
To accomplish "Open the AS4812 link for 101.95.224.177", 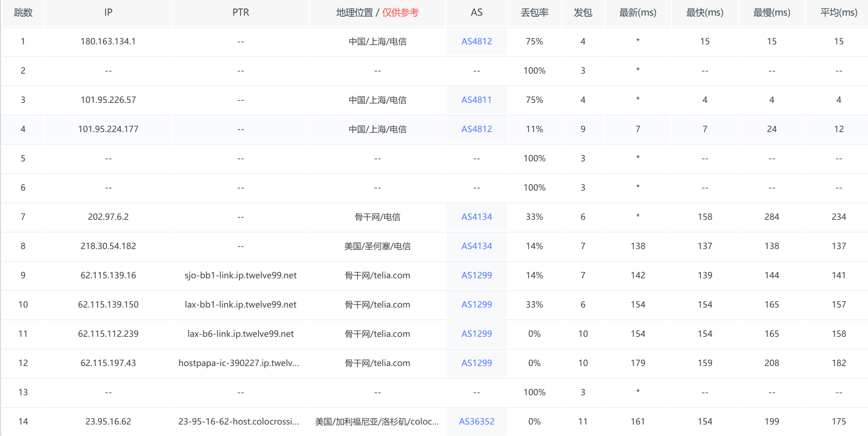I will tap(476, 129).
